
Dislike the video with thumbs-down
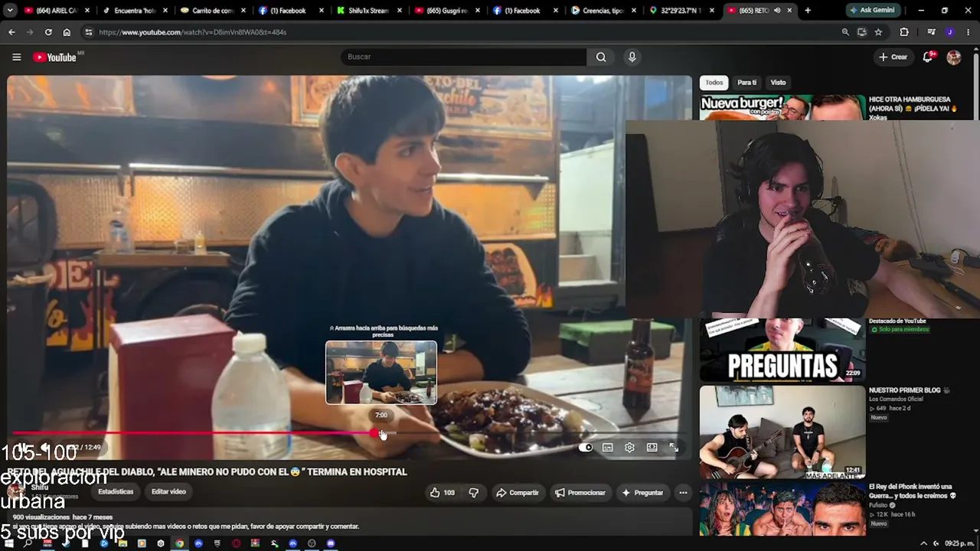click(474, 493)
